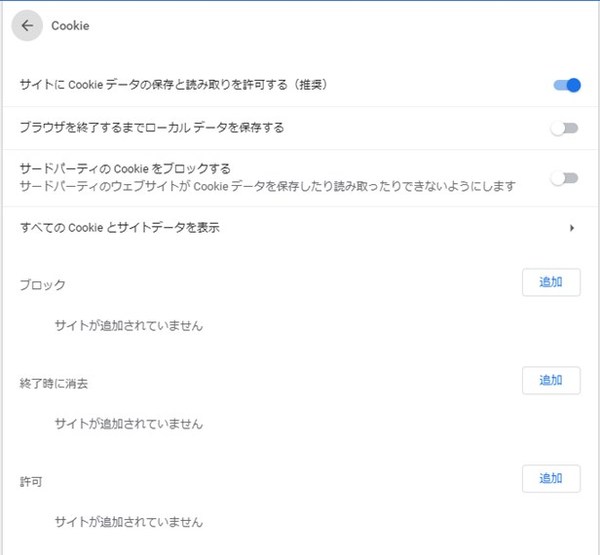Click the Cookie page title
The height and width of the screenshot is (555, 600).
tap(70, 26)
